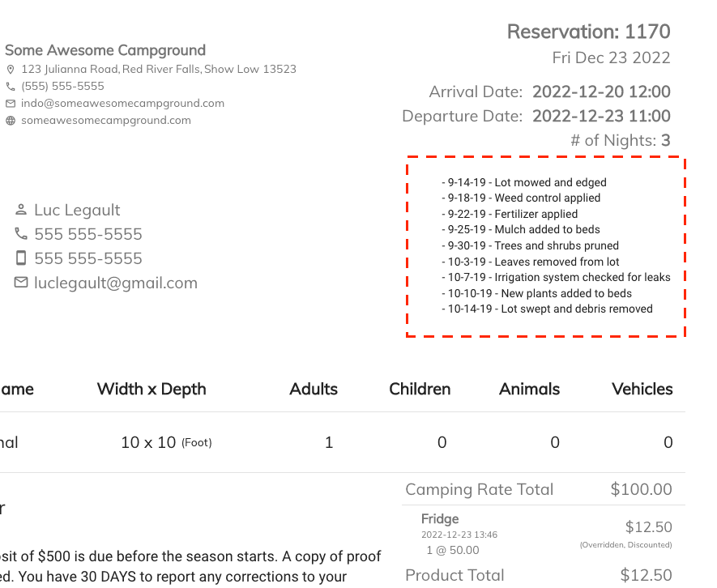This screenshot has width=717, height=588.
Task: Click the Vehicles column header
Action: [642, 389]
